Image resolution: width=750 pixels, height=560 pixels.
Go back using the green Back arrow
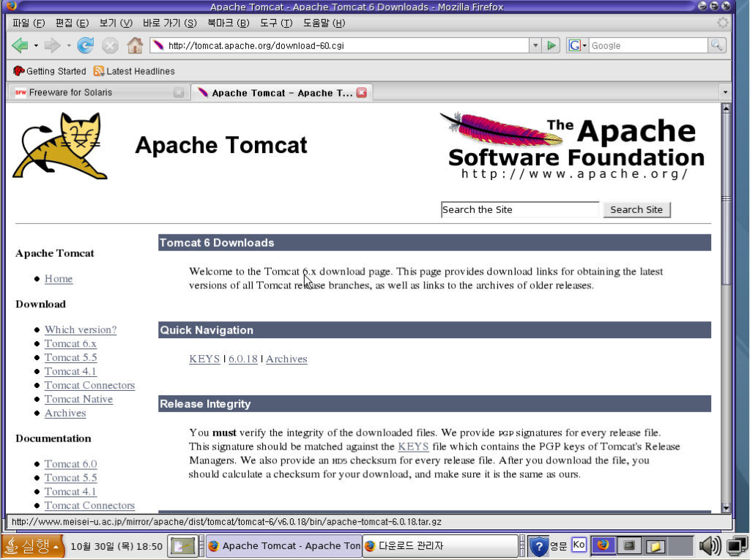(x=20, y=46)
